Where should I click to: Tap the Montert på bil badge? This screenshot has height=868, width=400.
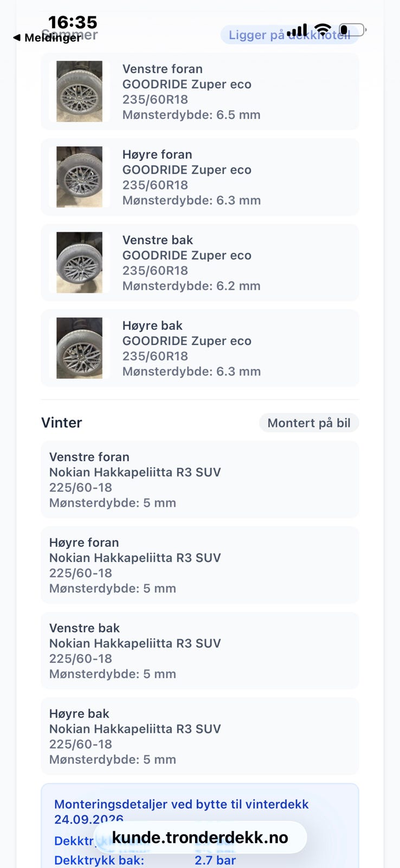(x=309, y=423)
